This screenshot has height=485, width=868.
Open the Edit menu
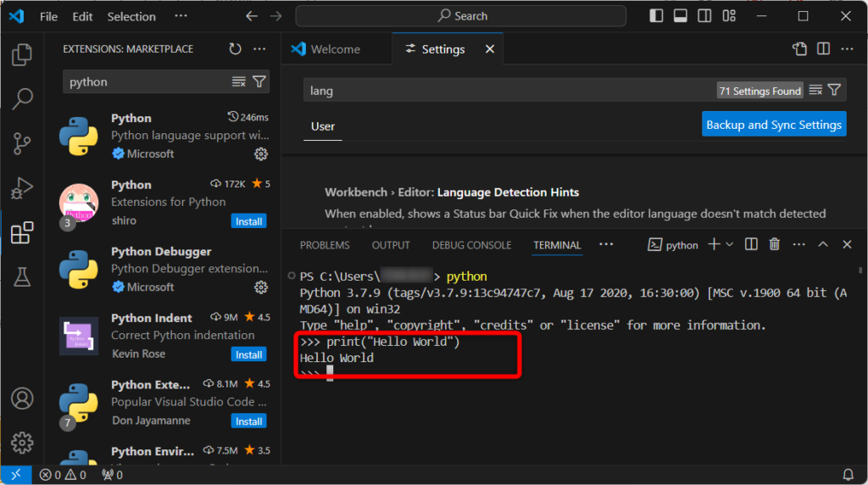(82, 17)
